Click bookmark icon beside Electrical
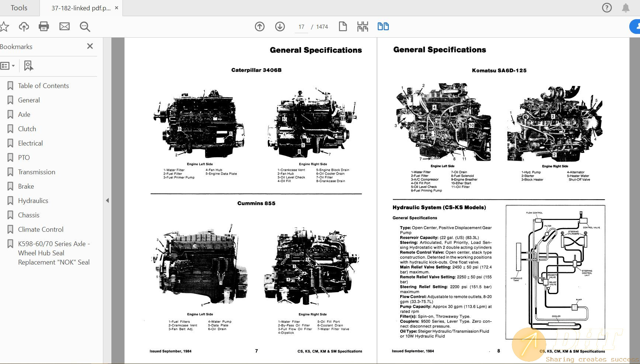 click(10, 143)
